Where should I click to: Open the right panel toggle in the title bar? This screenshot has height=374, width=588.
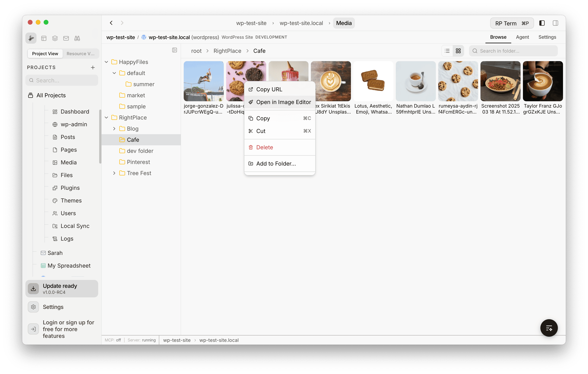(x=555, y=23)
